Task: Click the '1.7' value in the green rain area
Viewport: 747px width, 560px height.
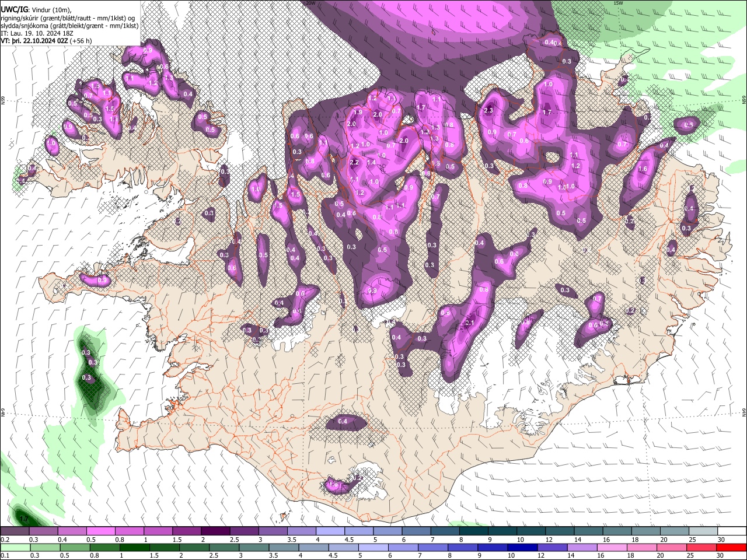Action: [24, 518]
